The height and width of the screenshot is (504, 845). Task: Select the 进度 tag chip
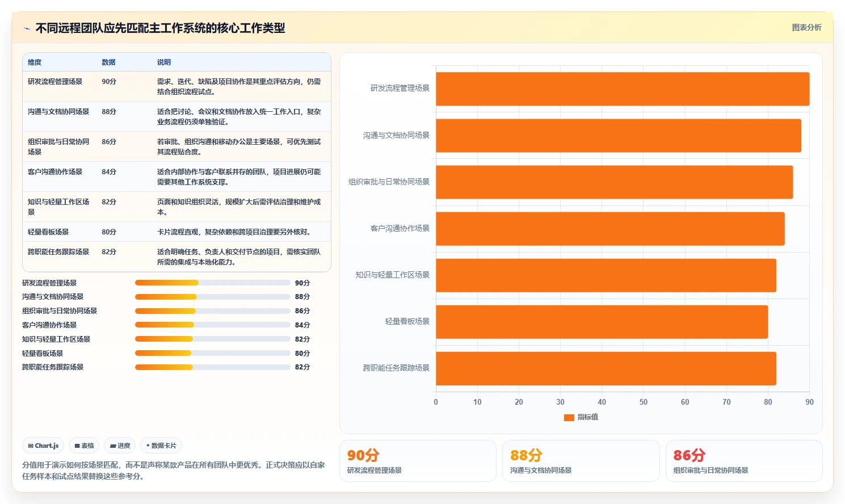pyautogui.click(x=120, y=446)
